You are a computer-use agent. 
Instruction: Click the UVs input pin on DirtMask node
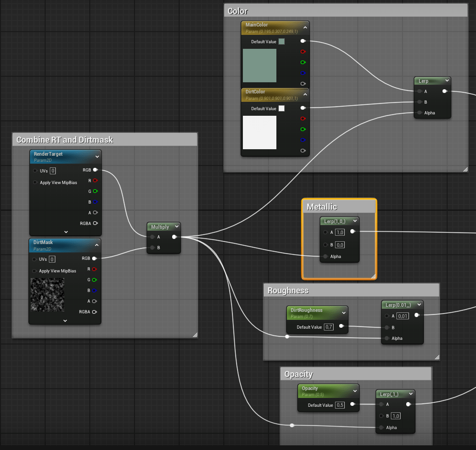(x=35, y=259)
